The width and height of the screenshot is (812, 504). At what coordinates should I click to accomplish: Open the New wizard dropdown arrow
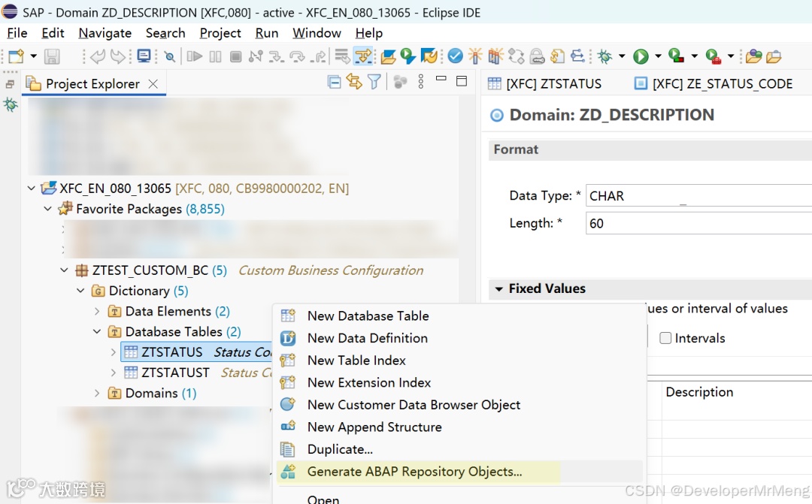[33, 56]
